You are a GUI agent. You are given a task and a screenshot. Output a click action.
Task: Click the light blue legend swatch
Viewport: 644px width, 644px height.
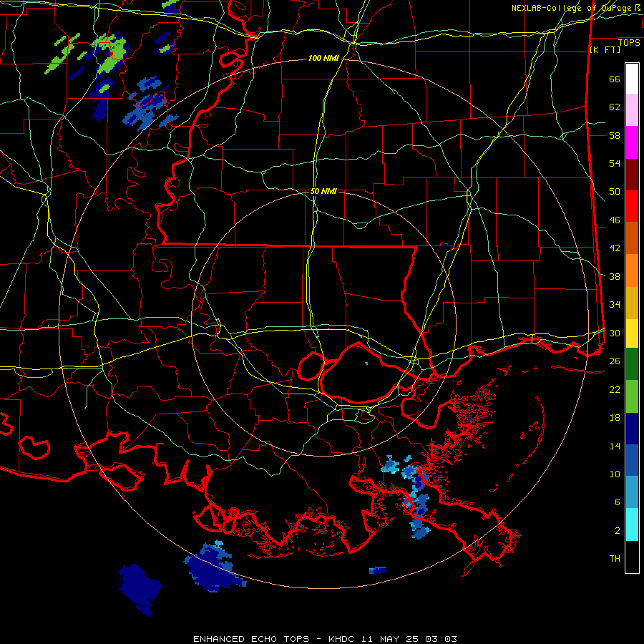point(632,492)
